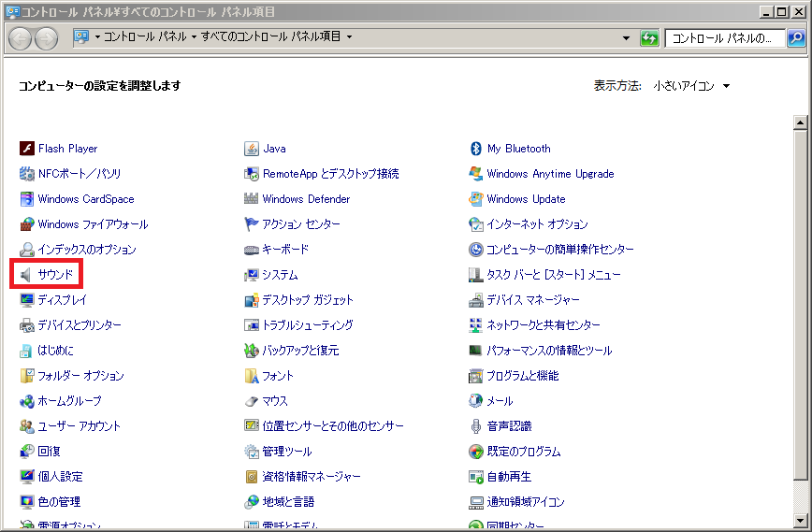
Task: Open the Flash Player icon
Action: pos(27,149)
